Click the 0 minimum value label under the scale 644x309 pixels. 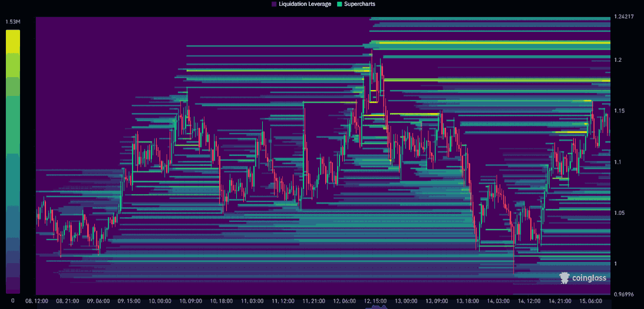pos(12,301)
